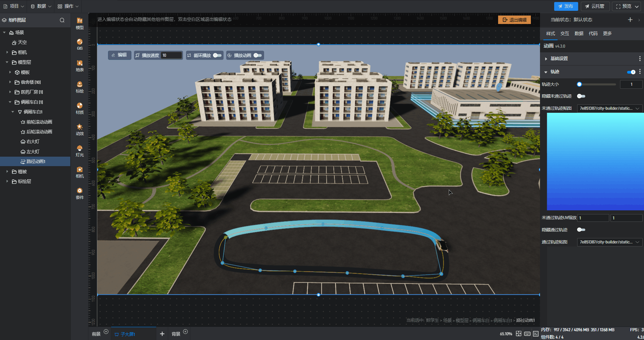Open the 项目 menu
The image size is (644, 340).
(x=14, y=6)
